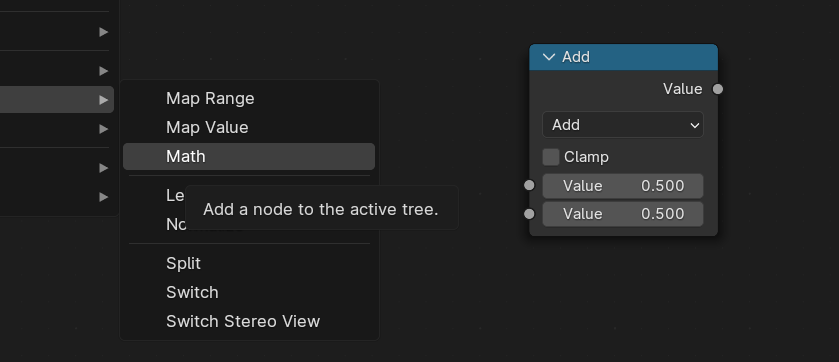Expand the topmost submenu arrow in the left menu
The image size is (839, 362).
[104, 32]
